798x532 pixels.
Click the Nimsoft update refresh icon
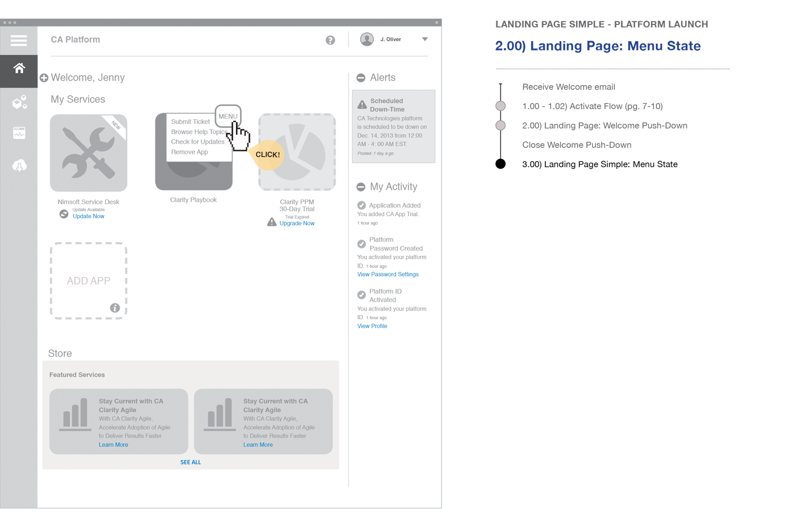coord(64,214)
